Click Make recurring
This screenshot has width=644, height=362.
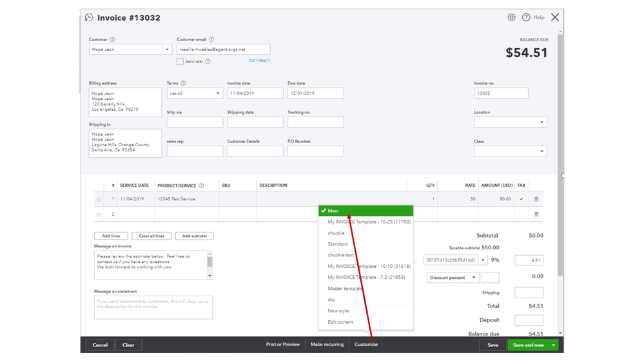(327, 345)
